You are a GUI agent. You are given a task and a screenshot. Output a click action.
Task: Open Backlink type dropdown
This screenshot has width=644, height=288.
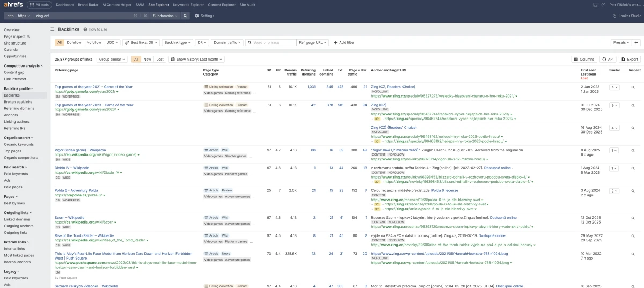coord(177,42)
